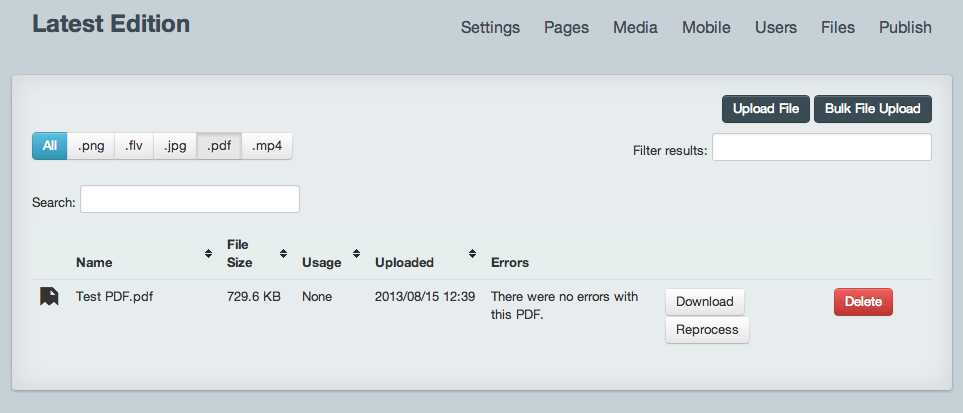Filter files by .flv type
The width and height of the screenshot is (963, 413).
[x=134, y=146]
